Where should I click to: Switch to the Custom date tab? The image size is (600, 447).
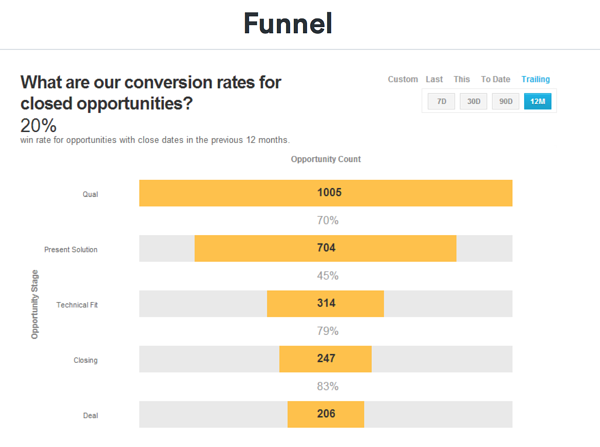click(402, 79)
